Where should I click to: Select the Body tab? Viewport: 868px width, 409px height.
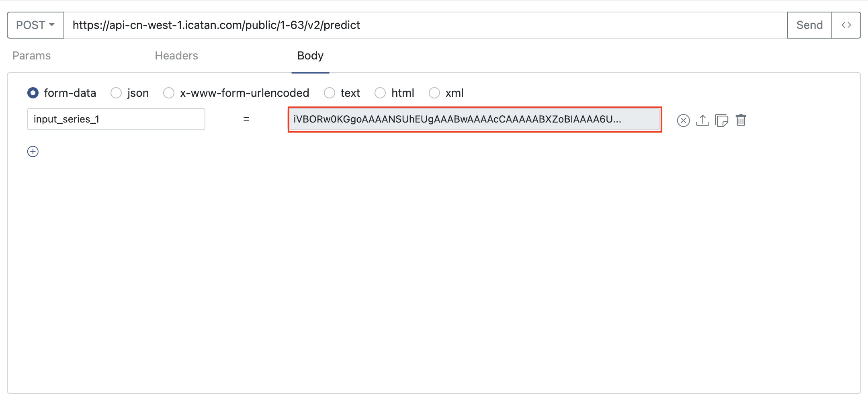pos(310,55)
